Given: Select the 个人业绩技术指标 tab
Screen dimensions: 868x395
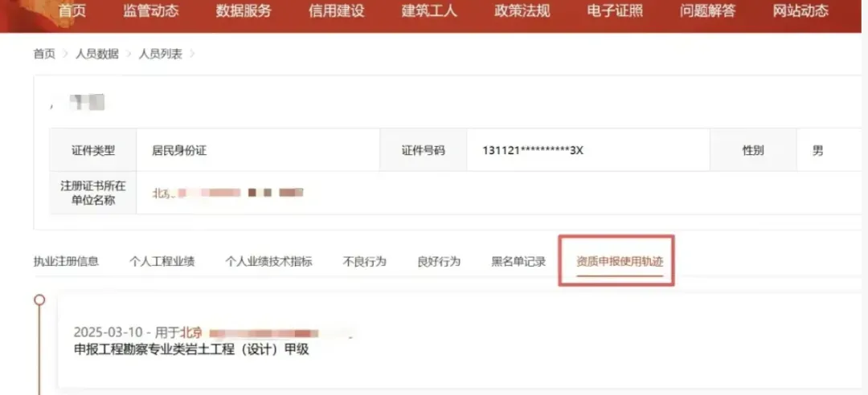Looking at the screenshot, I should pyautogui.click(x=269, y=262).
